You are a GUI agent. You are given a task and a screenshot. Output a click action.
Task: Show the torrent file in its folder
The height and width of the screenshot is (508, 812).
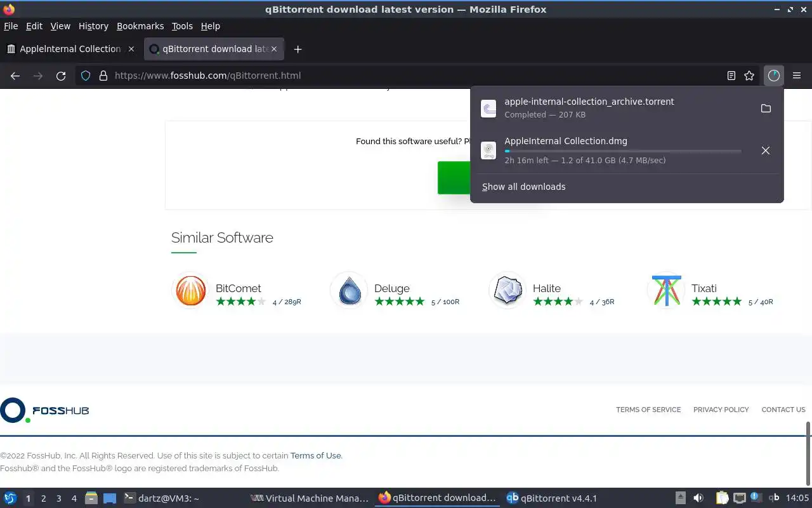click(x=766, y=108)
